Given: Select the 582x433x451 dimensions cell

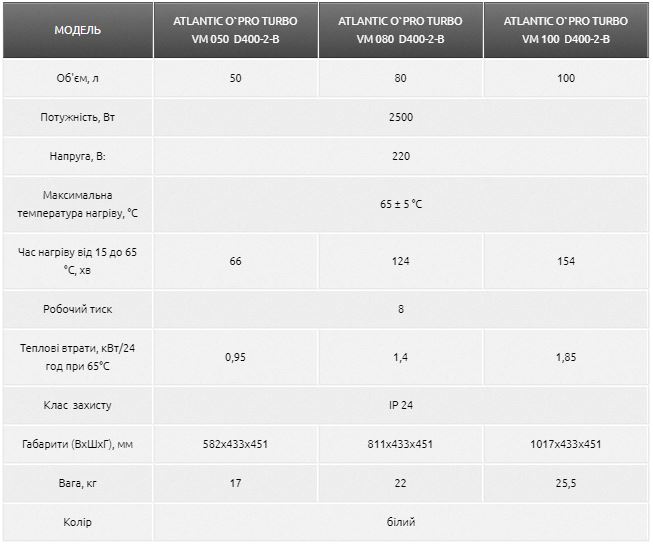Looking at the screenshot, I should click(x=235, y=445).
